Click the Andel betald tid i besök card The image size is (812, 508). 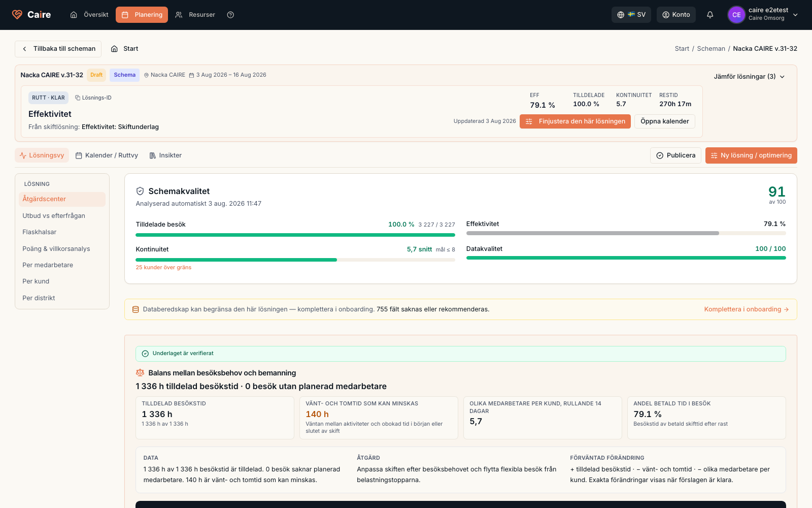tap(706, 418)
